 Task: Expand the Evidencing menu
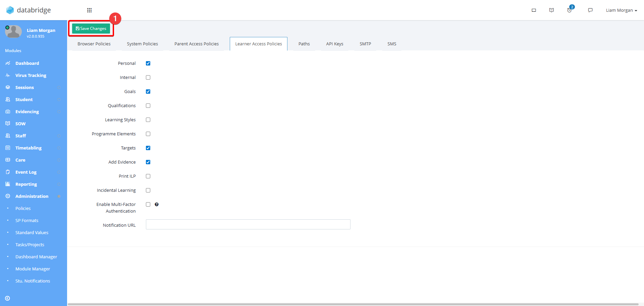pos(59,112)
